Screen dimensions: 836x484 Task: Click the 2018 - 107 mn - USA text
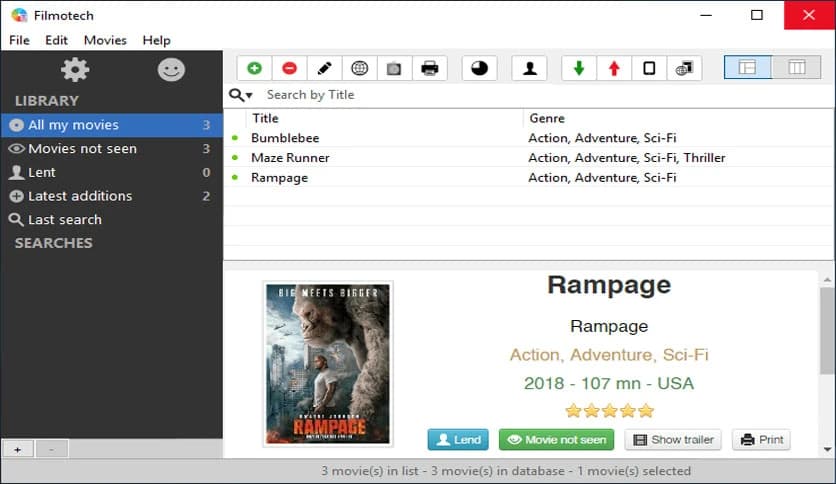click(x=609, y=383)
